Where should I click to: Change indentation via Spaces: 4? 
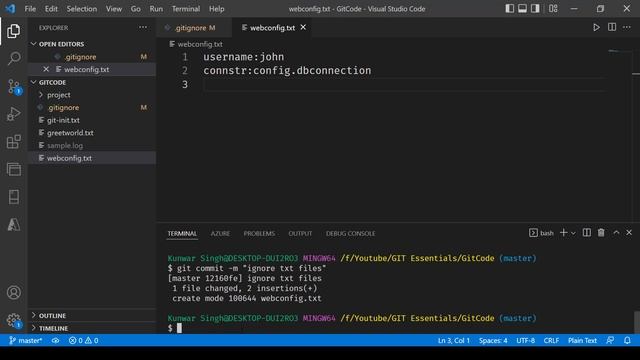(493, 340)
